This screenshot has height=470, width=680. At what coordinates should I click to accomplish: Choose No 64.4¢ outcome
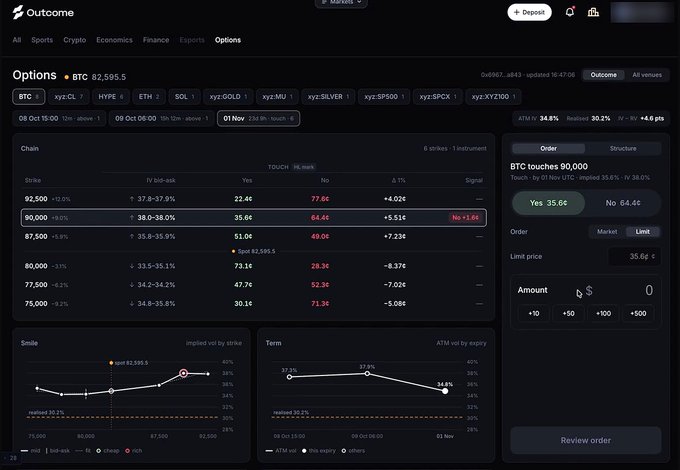[623, 203]
